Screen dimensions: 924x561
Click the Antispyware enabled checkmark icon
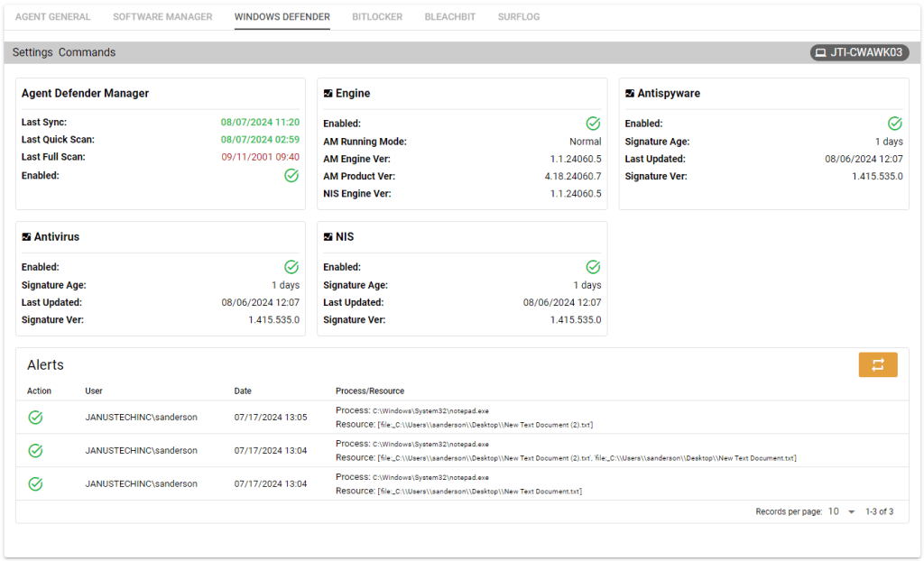(895, 124)
